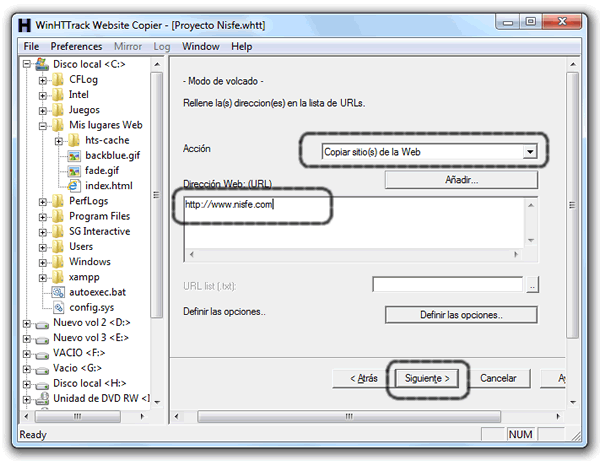The width and height of the screenshot is (600, 461).
Task: Open the Help menu
Action: 241,46
